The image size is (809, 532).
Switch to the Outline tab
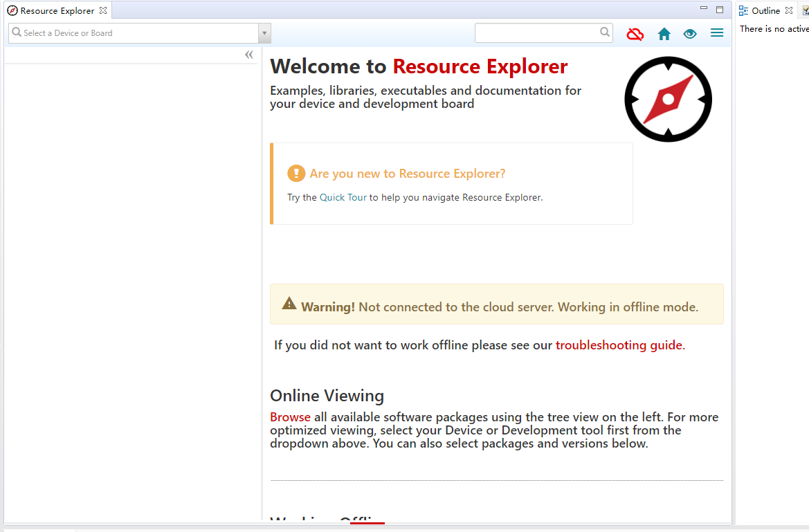click(765, 10)
